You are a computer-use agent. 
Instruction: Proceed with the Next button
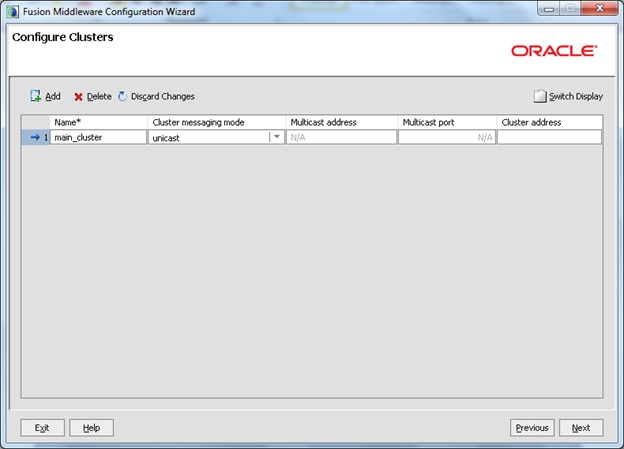pyautogui.click(x=581, y=428)
